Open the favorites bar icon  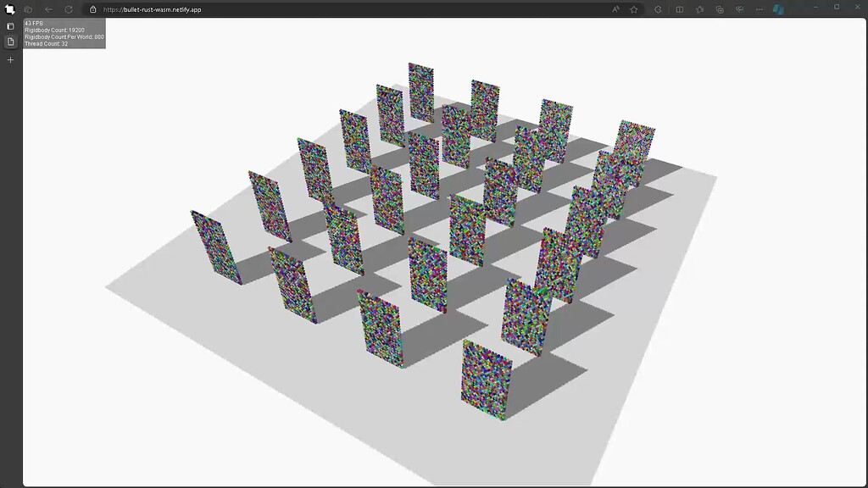700,9
